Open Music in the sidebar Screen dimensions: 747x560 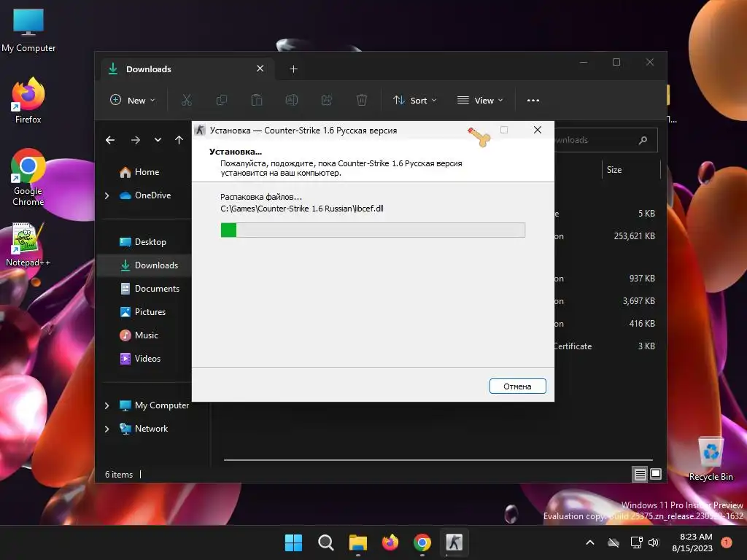pos(139,335)
